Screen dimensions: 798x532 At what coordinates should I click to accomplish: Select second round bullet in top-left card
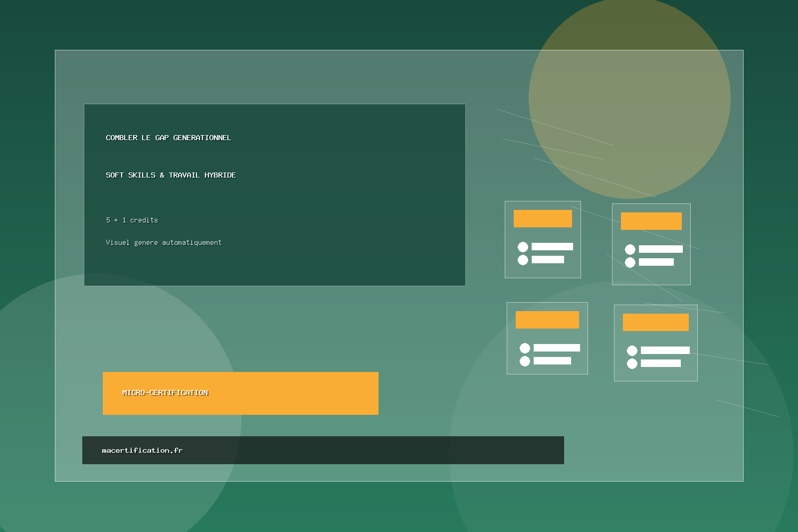(523, 260)
